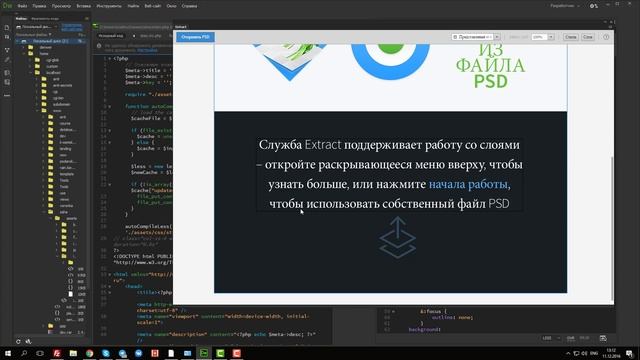
Task: Click the Настройки link in the info bar
Action: pyautogui.click(x=147, y=51)
